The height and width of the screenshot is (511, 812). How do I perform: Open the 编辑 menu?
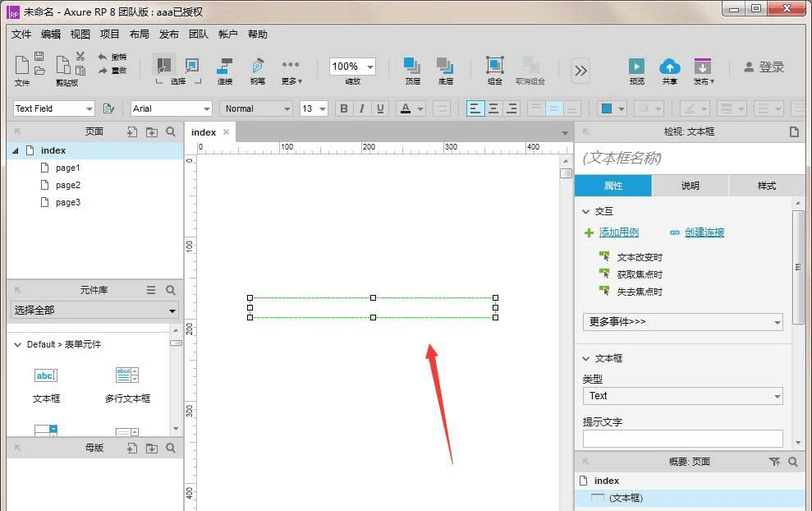[x=51, y=35]
